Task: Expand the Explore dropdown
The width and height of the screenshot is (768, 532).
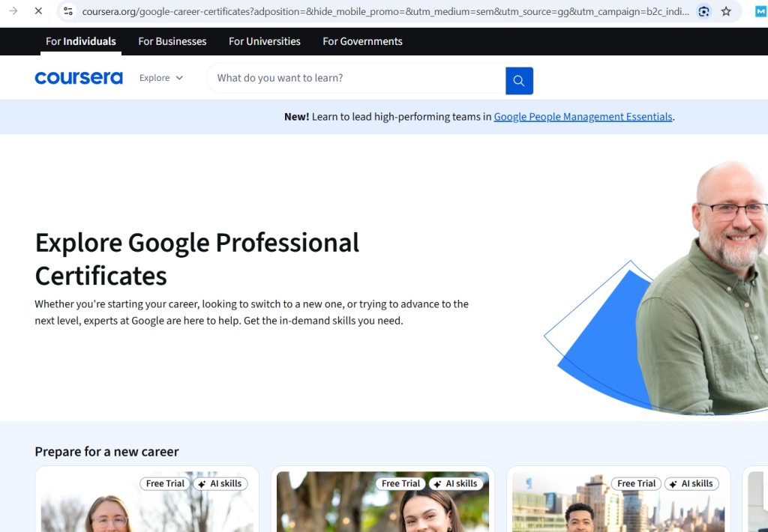Action: click(x=160, y=77)
